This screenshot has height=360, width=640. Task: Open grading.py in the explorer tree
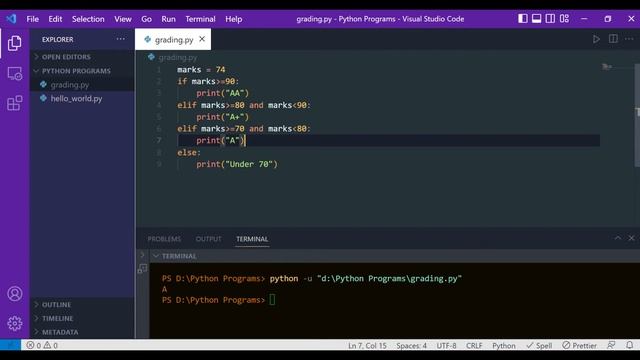coord(82,85)
